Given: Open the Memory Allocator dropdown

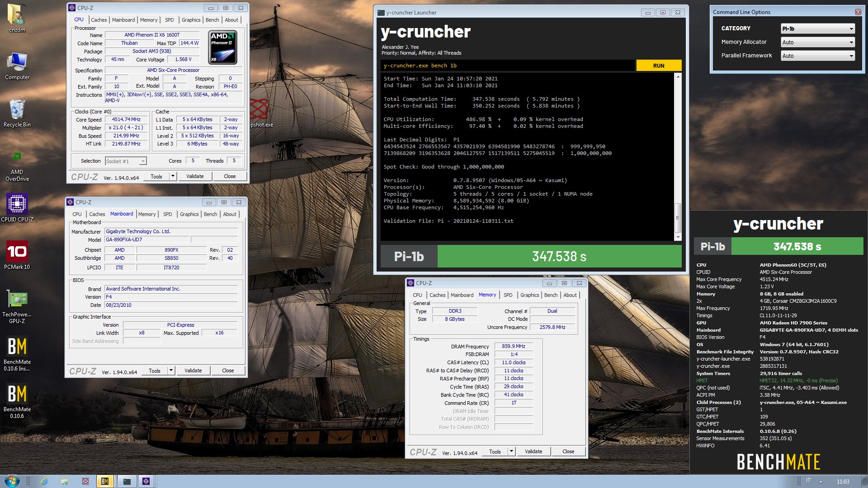Looking at the screenshot, I should [818, 42].
